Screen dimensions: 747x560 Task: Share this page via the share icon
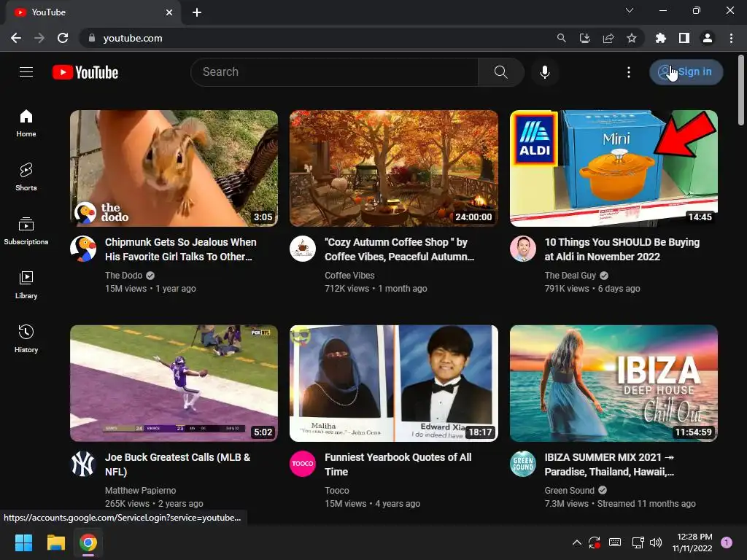[608, 38]
